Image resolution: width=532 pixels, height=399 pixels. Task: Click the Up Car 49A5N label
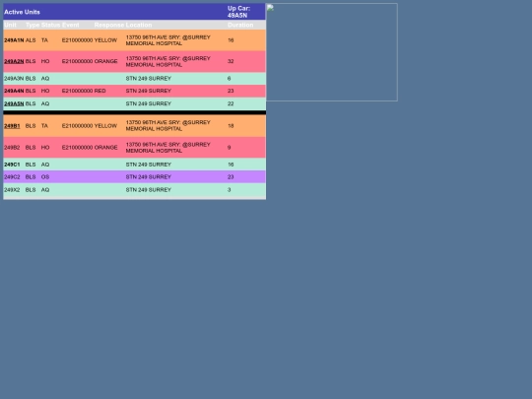click(x=238, y=12)
